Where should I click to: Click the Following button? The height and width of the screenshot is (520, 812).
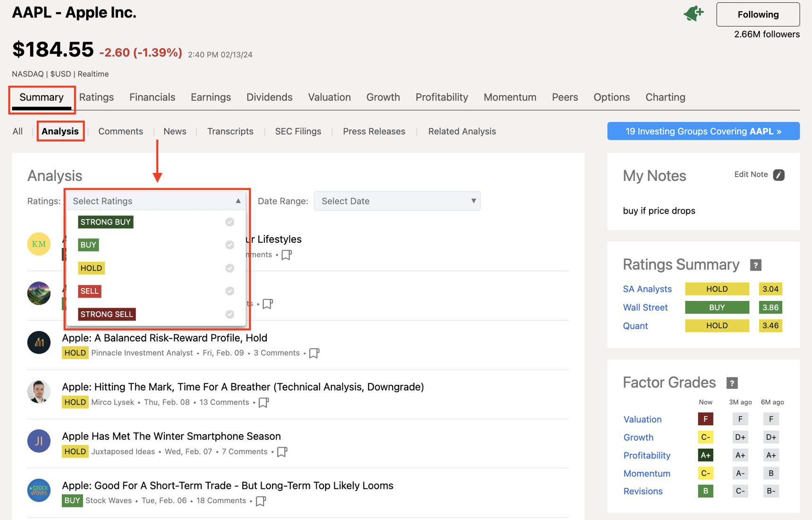[758, 14]
